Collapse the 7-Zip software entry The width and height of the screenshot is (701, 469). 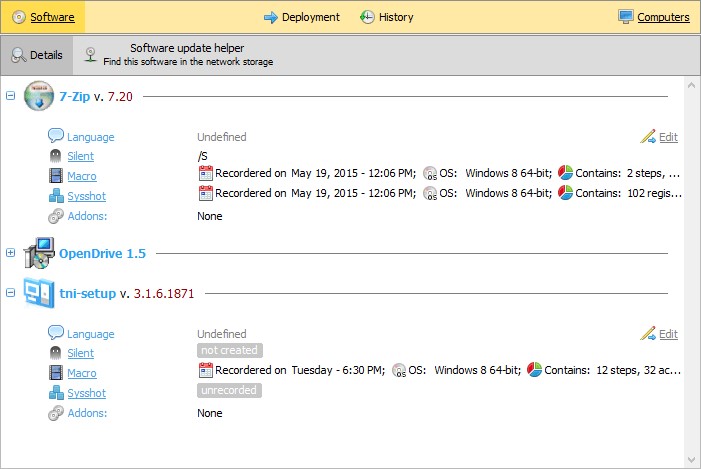click(11, 96)
